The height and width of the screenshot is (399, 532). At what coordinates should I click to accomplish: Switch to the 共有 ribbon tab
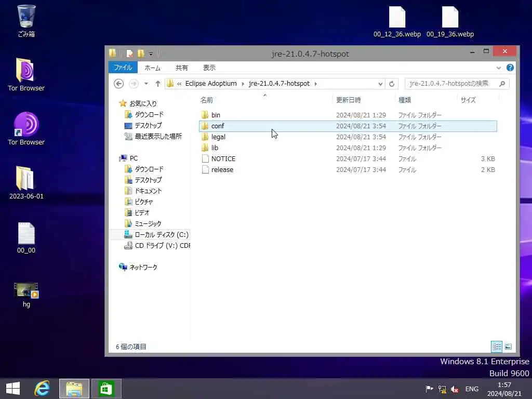point(181,68)
